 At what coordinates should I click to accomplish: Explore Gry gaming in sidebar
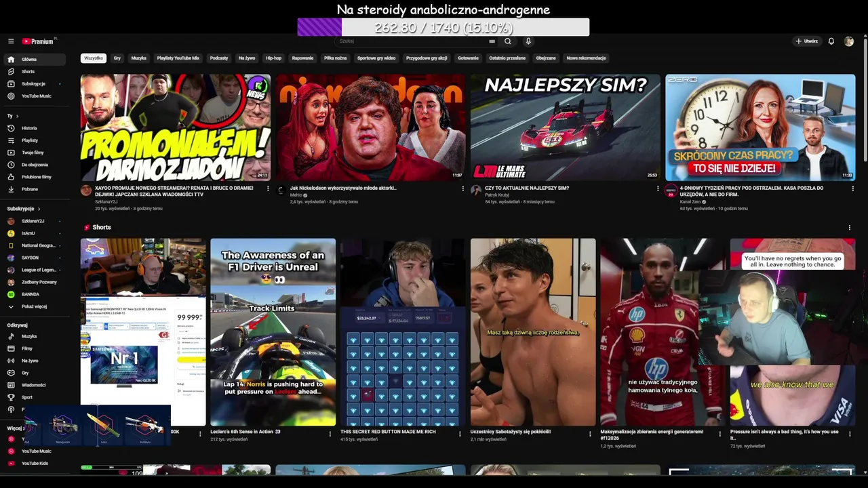36,373
